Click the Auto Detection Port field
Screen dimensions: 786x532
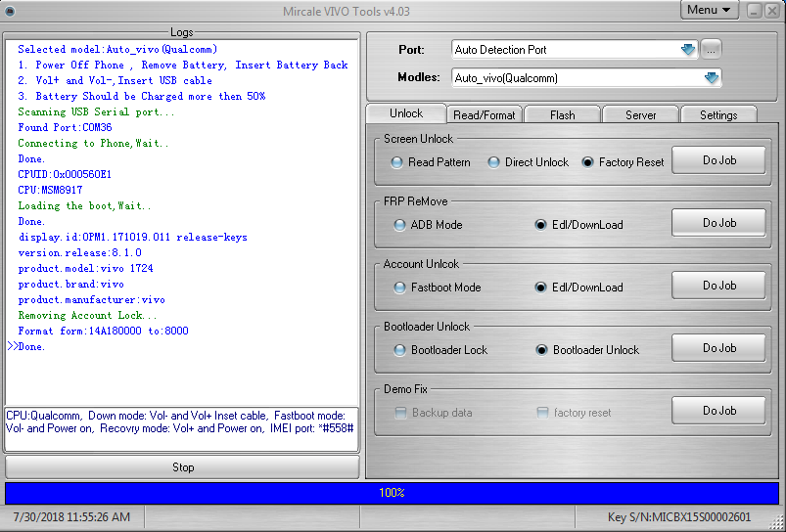click(575, 49)
